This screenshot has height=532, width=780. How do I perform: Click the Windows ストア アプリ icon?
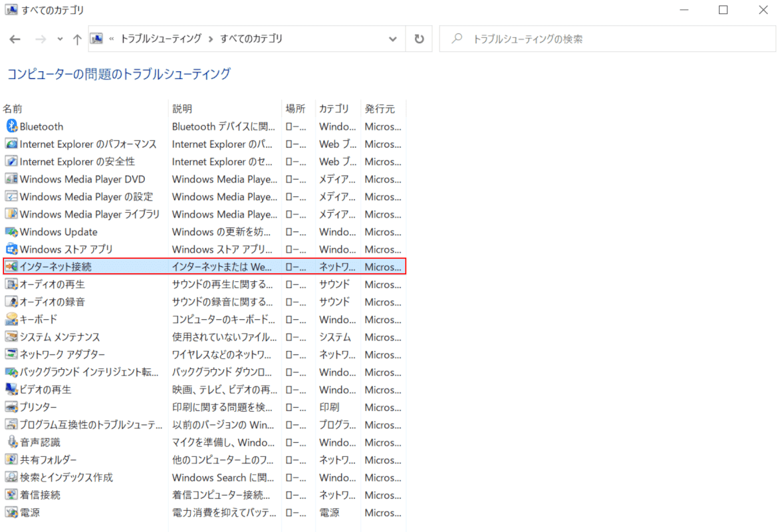(x=11, y=249)
